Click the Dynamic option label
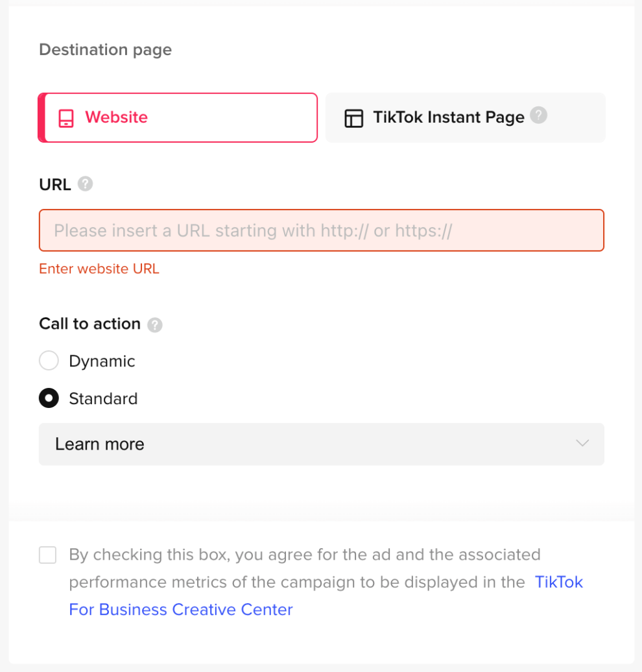 point(102,361)
